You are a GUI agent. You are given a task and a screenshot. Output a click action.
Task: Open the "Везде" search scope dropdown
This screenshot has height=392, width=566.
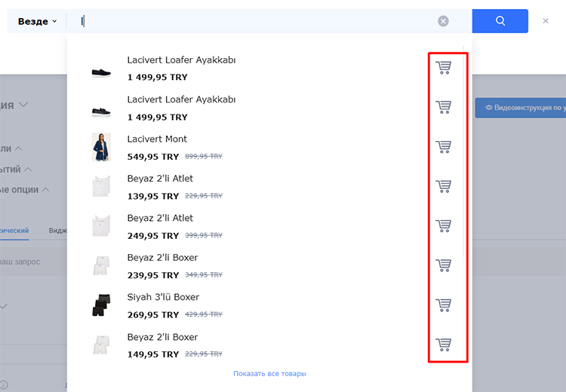point(37,21)
